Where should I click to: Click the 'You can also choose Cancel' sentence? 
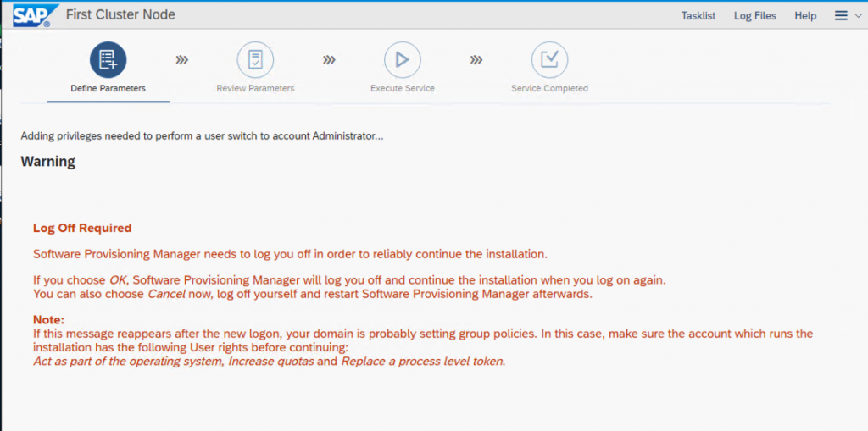313,294
